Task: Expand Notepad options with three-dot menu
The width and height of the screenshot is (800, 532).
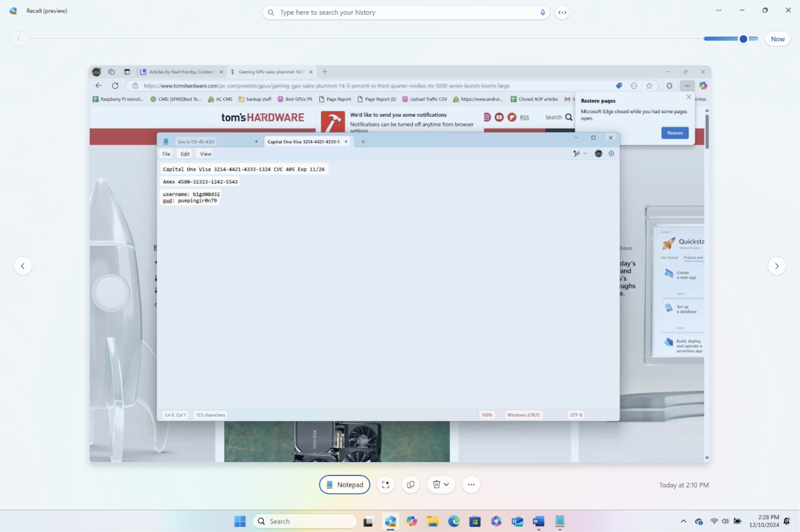Action: point(471,484)
